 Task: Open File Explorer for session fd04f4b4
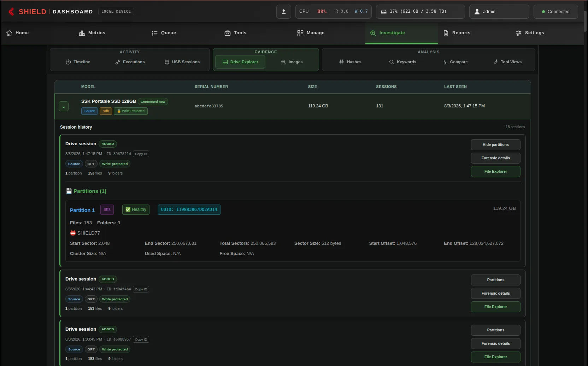click(495, 307)
